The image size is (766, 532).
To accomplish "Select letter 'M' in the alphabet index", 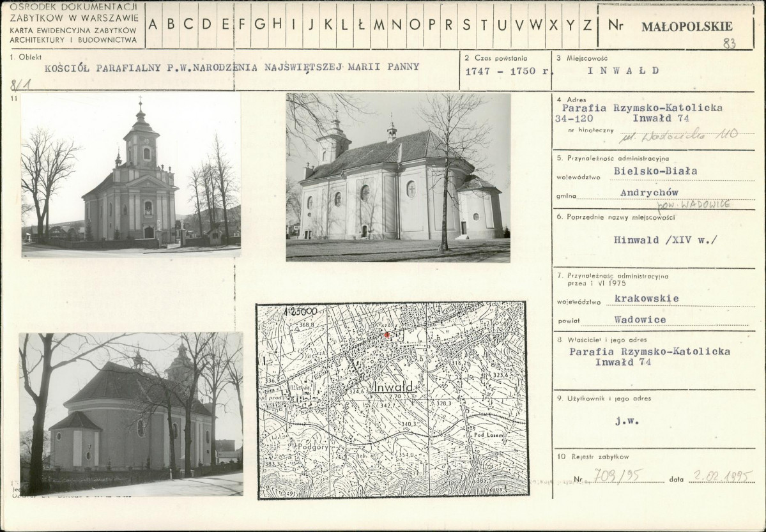I will 379,24.
